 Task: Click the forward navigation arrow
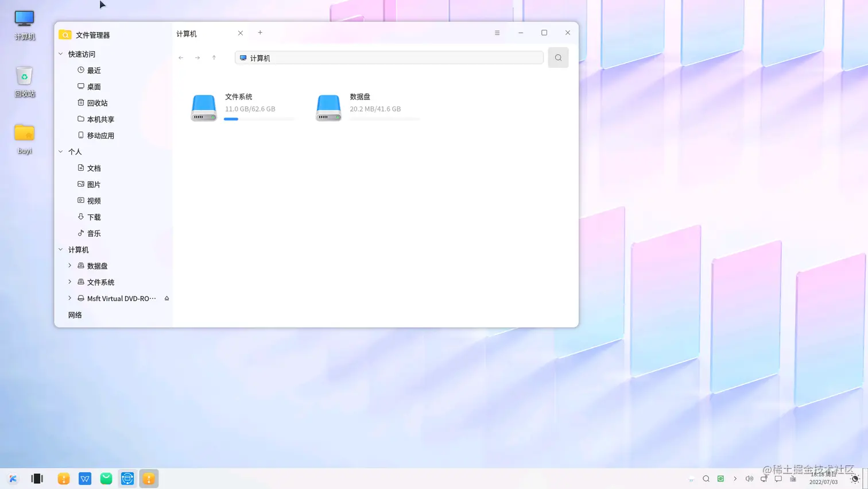tap(197, 57)
